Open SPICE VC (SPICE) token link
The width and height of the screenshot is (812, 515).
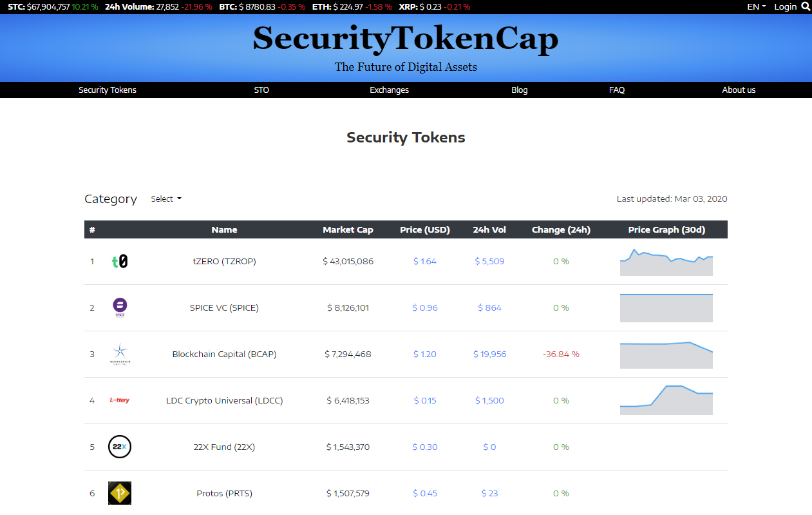tap(224, 307)
